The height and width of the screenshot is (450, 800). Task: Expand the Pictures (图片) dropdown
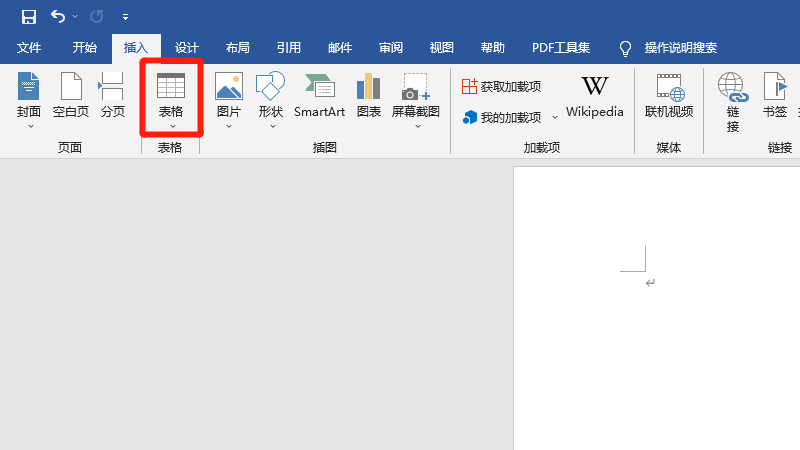click(229, 126)
